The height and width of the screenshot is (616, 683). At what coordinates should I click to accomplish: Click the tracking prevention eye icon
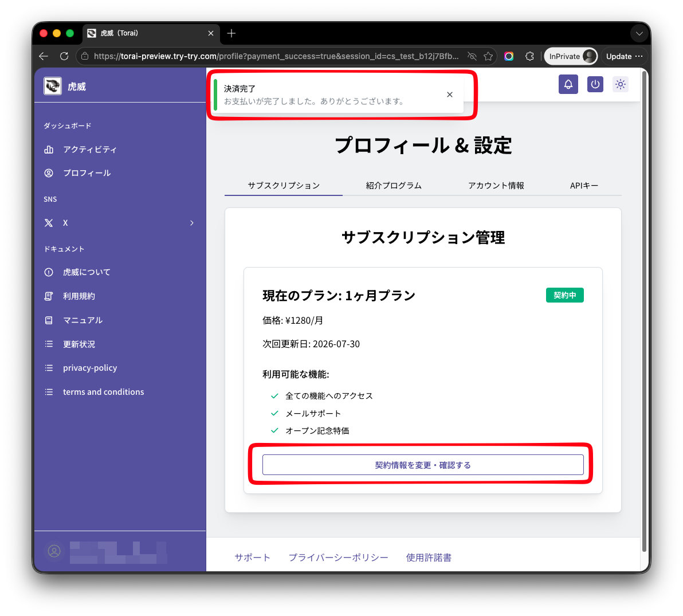(x=472, y=56)
